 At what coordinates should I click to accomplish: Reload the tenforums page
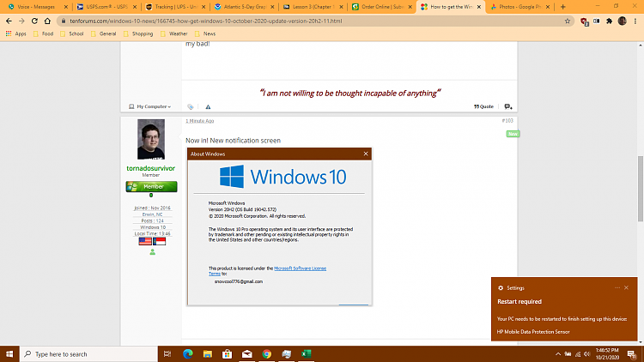click(34, 21)
